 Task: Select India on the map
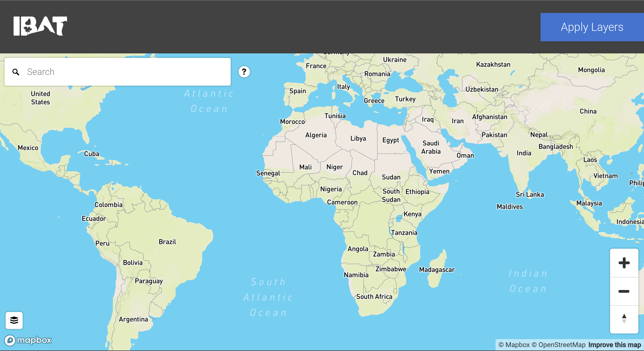coord(523,153)
